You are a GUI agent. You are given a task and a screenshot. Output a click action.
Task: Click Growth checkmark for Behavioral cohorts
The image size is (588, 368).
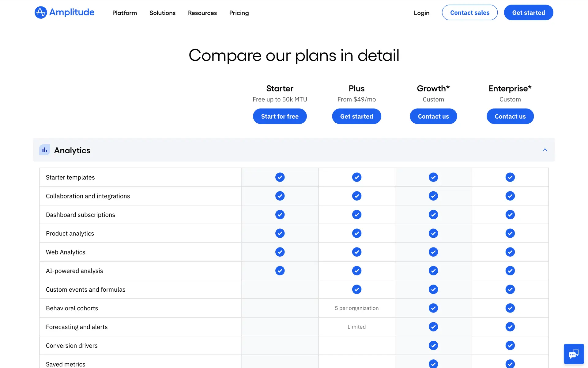click(433, 308)
